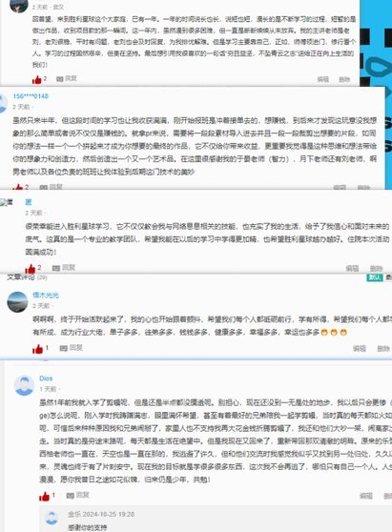Like the comment starting 很荣幸能进入胜利星球

point(31,269)
